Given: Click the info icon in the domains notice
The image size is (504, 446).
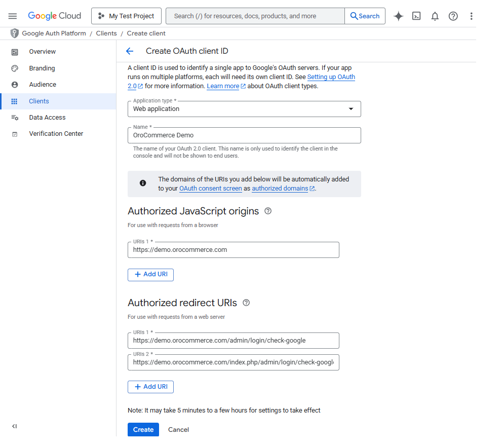Looking at the screenshot, I should [x=143, y=183].
